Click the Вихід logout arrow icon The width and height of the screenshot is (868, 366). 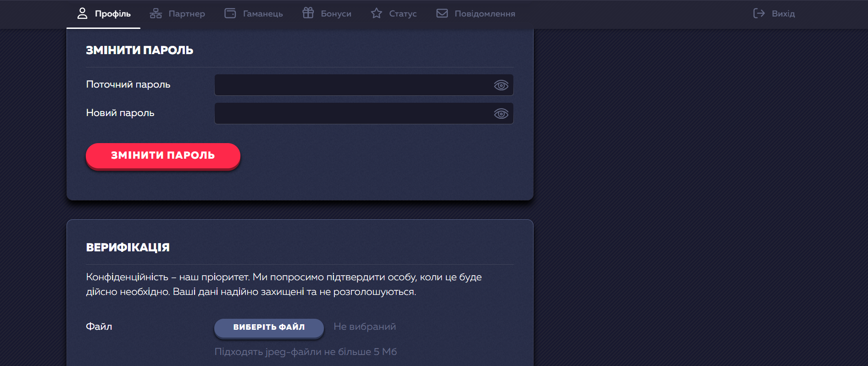coord(759,13)
